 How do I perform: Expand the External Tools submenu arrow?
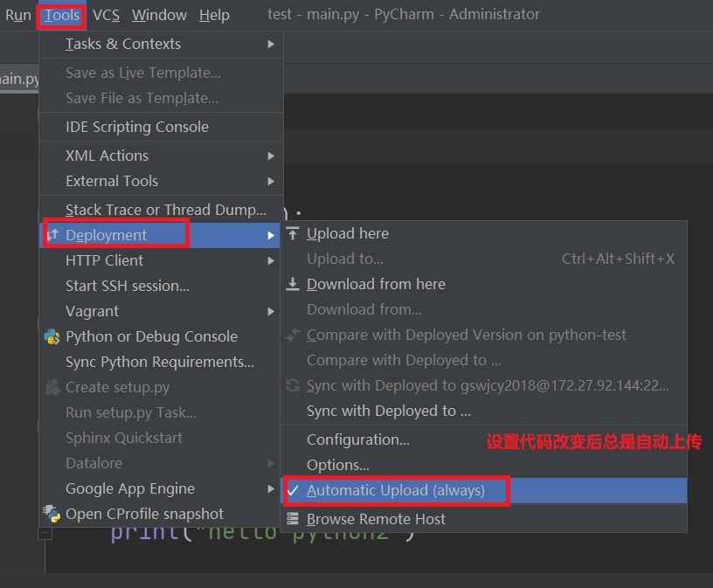[271, 181]
